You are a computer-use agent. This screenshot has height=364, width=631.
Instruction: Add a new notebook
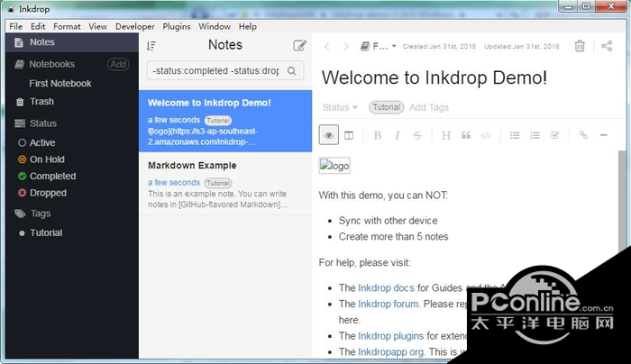click(x=118, y=64)
